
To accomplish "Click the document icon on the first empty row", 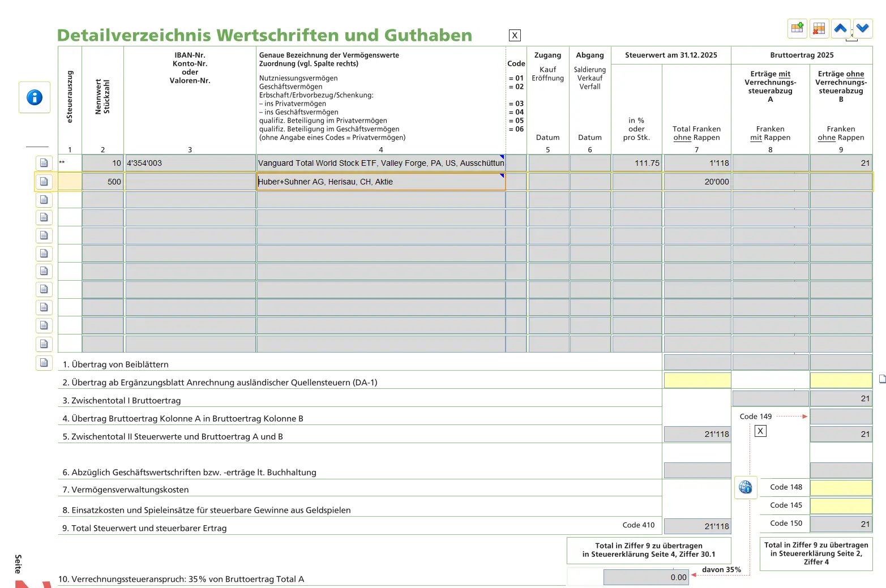I will click(x=44, y=199).
